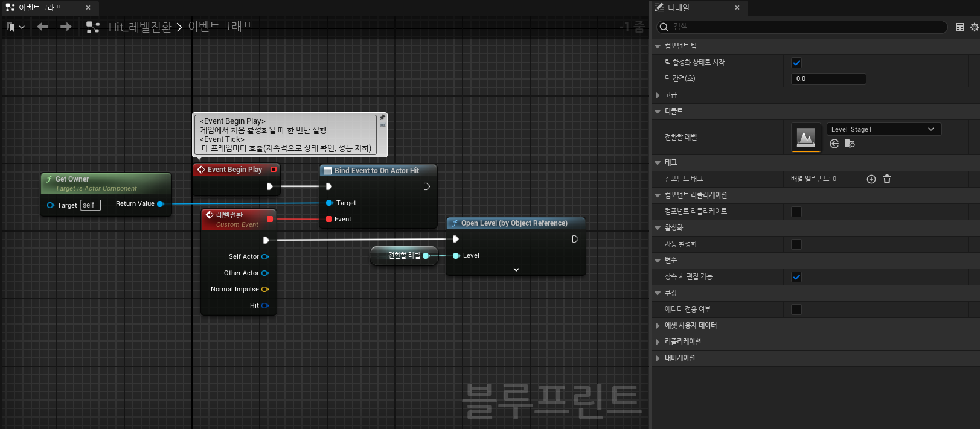Collapse the 활성화 section
980x429 pixels.
tap(658, 228)
